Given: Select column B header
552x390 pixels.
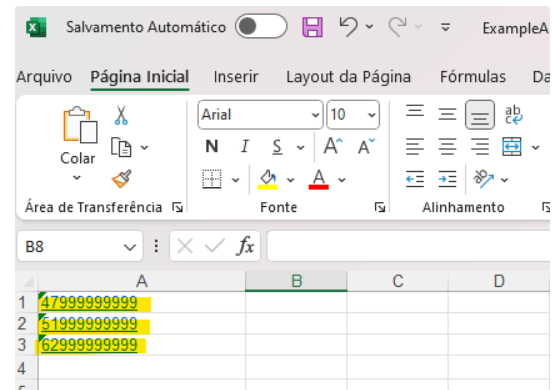Looking at the screenshot, I should pyautogui.click(x=296, y=281).
